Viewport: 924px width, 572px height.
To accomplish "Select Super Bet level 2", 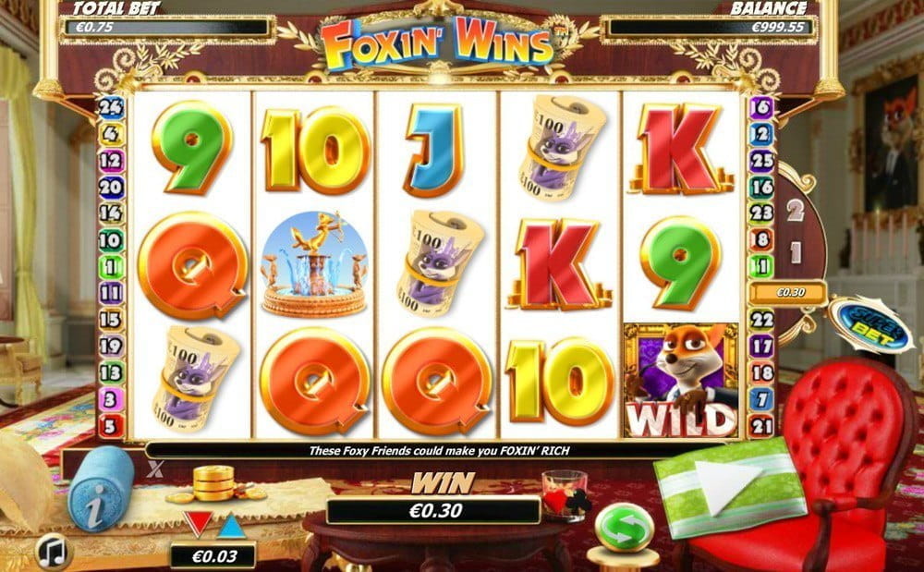I will tap(796, 210).
